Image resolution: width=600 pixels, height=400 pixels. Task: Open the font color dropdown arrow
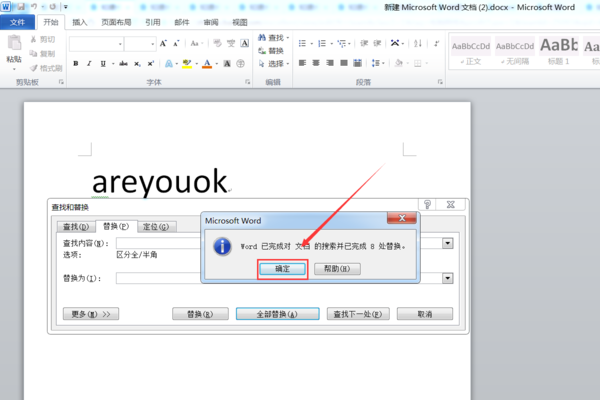(217, 64)
